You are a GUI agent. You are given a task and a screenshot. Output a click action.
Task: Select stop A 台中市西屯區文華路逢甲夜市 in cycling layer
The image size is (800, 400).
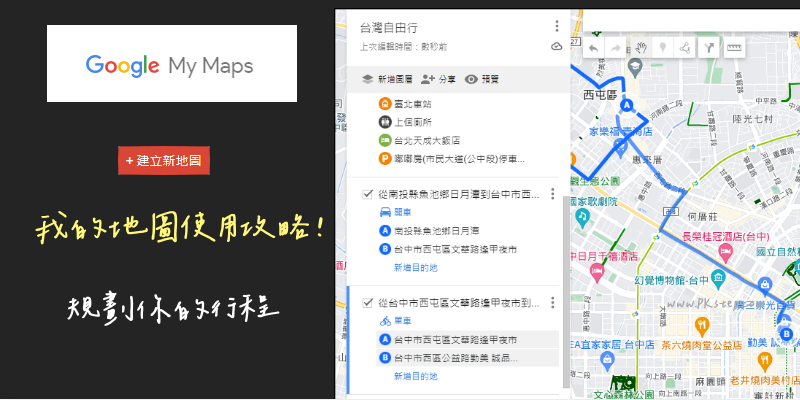pos(467,340)
